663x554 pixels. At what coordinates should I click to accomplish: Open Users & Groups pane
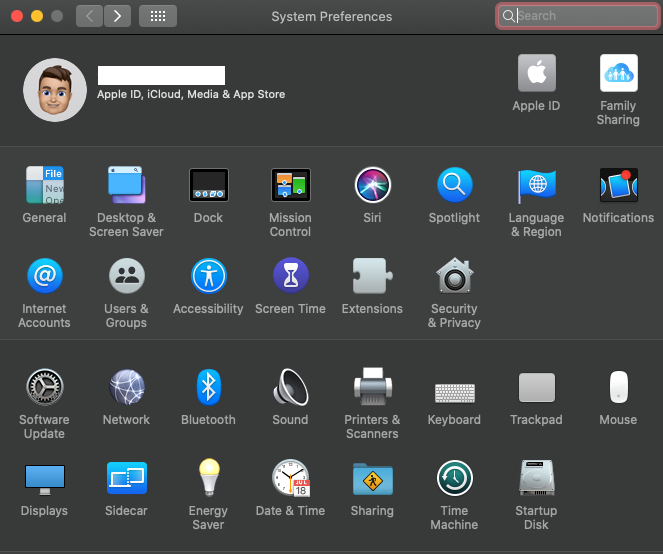(x=126, y=276)
